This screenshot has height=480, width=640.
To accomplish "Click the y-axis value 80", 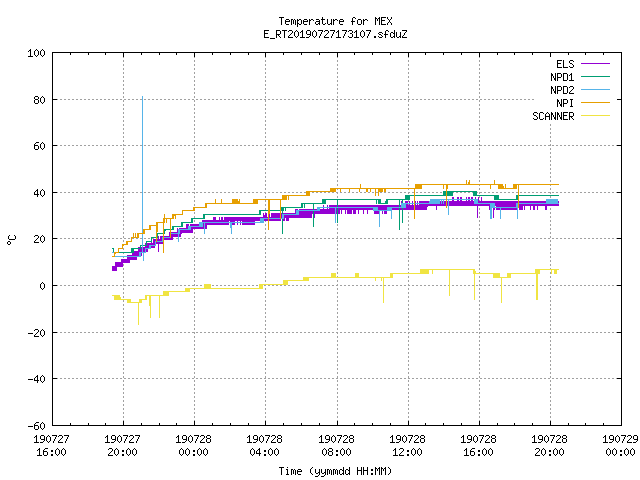I will pyautogui.click(x=40, y=100).
